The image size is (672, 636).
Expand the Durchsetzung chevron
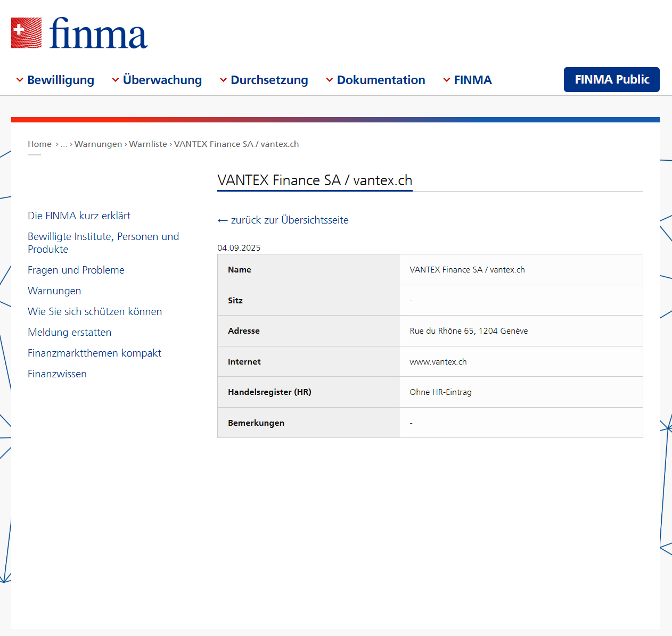coord(223,80)
